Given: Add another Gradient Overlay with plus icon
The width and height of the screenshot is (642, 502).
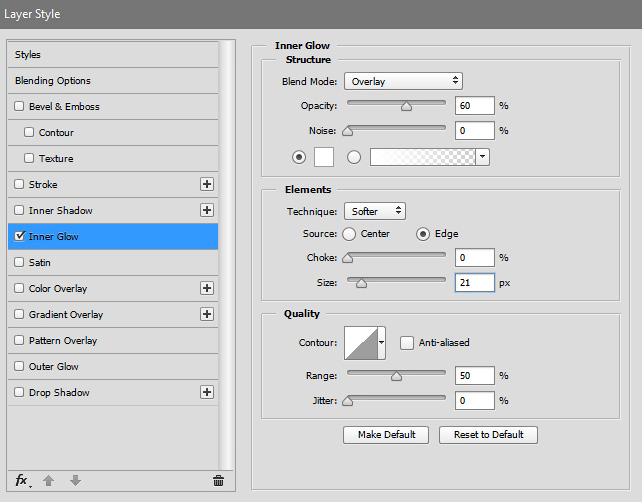Looking at the screenshot, I should 207,314.
